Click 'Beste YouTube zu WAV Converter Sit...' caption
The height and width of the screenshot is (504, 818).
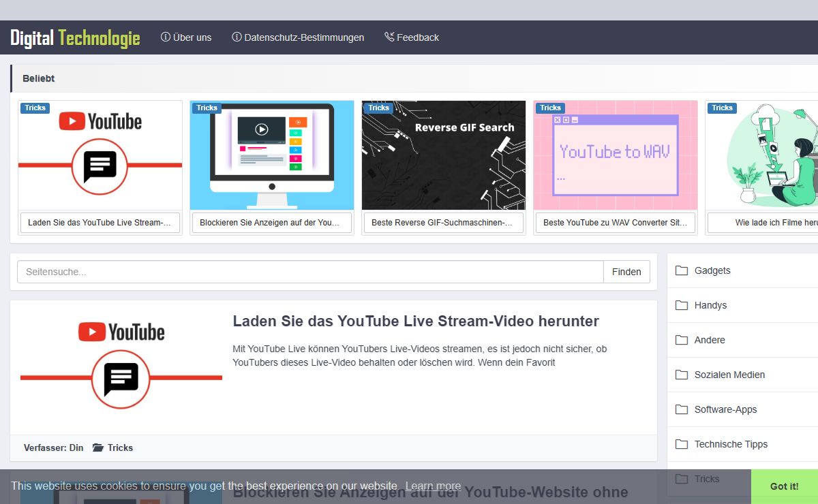616,223
